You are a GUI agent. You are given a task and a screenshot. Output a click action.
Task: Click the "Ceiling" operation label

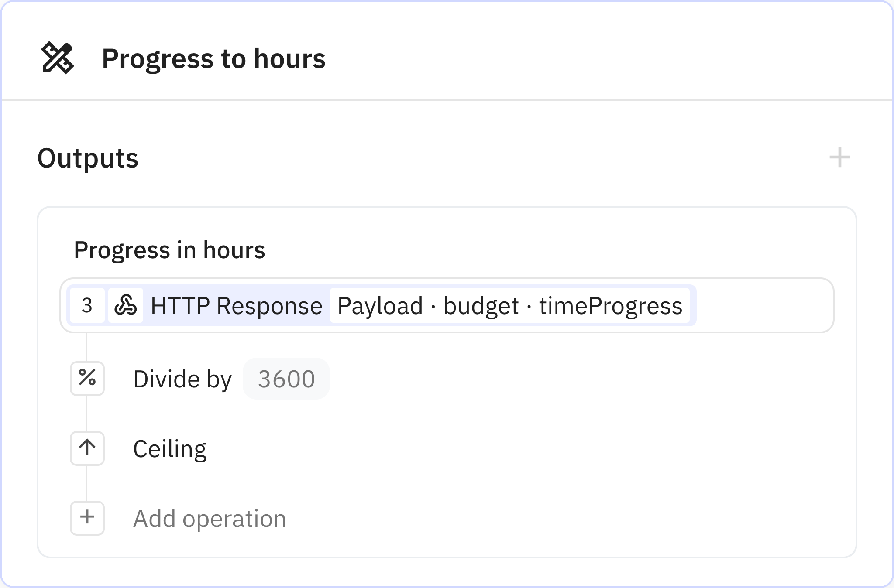(x=170, y=448)
